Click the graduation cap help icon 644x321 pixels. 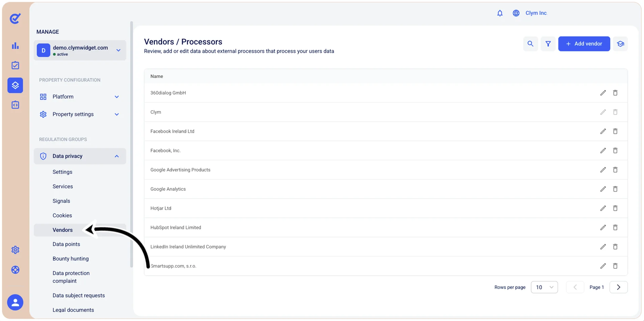620,44
